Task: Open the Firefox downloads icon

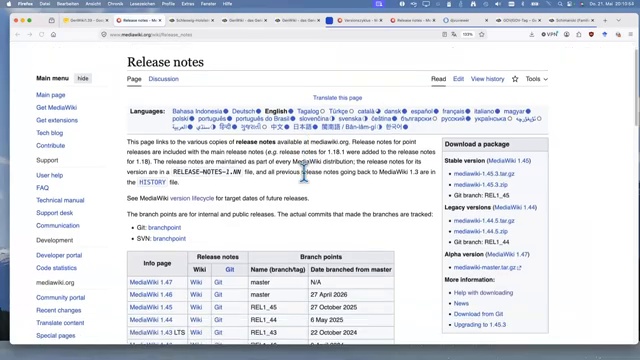Action: tap(531, 35)
